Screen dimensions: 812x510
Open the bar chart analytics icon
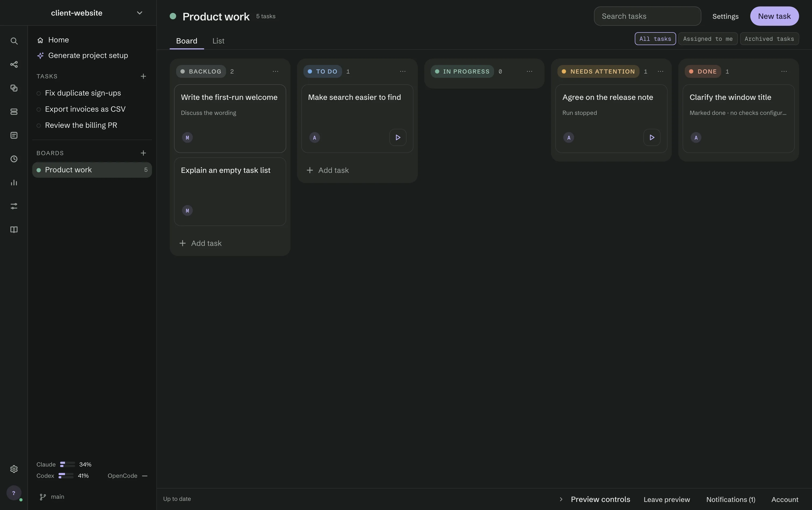14,182
